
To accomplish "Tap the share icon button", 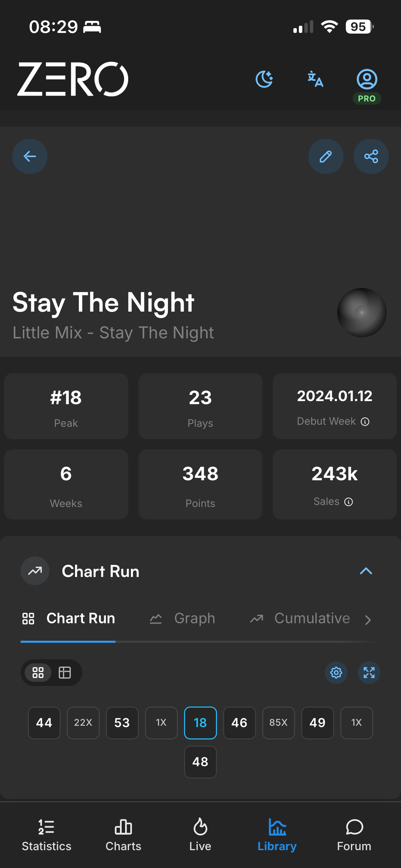I will 371,156.
